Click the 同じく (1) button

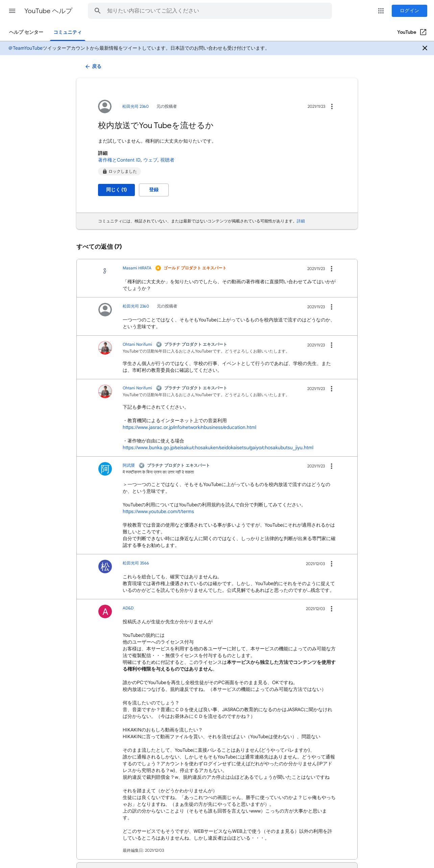coord(116,190)
